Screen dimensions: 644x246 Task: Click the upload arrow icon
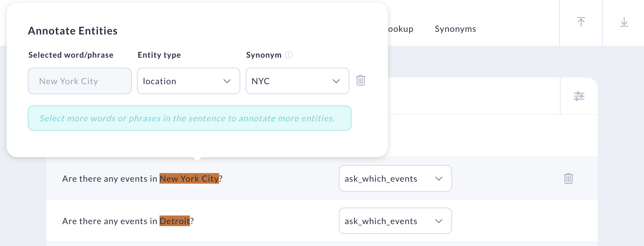581,22
